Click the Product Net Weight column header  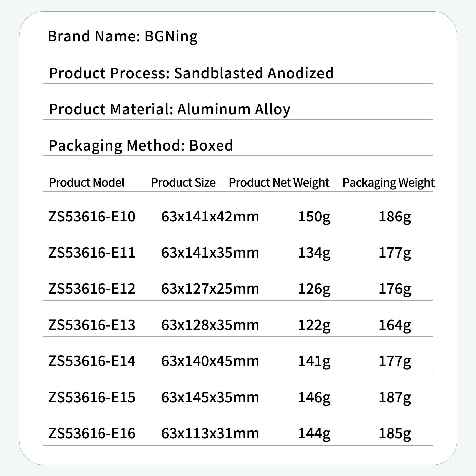(x=279, y=183)
